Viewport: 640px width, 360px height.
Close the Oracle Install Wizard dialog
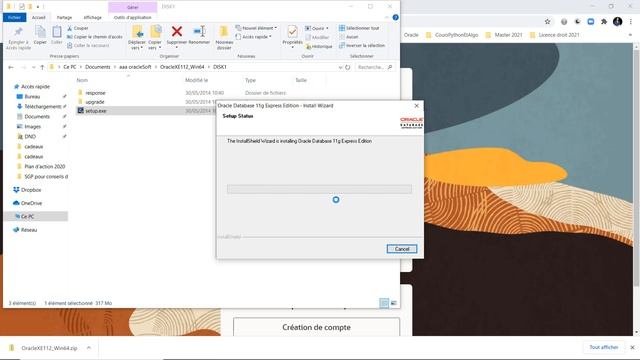coord(416,106)
